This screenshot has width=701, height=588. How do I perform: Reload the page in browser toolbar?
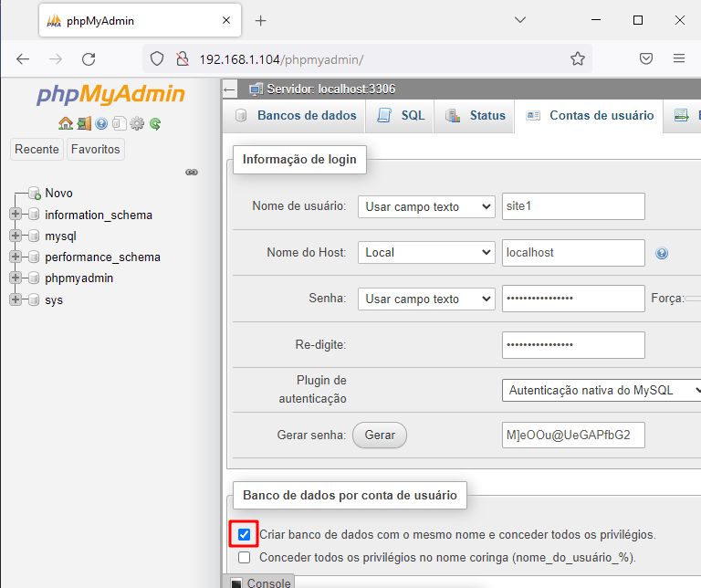click(x=89, y=59)
